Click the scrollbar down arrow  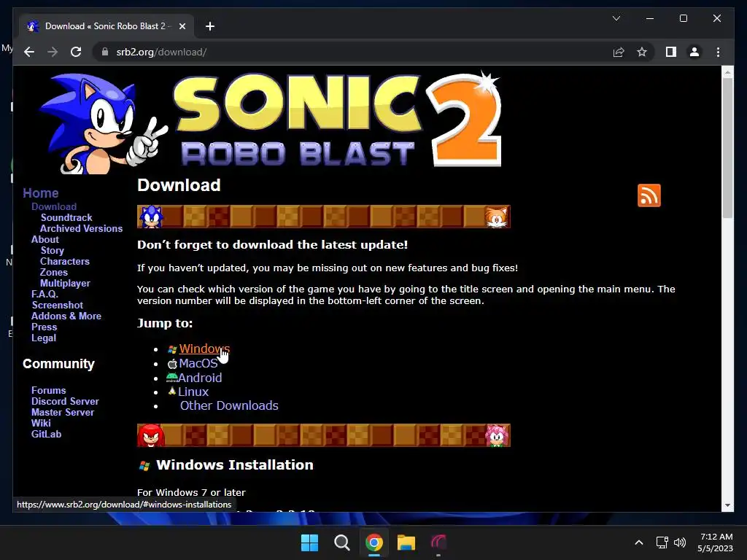coord(727,505)
